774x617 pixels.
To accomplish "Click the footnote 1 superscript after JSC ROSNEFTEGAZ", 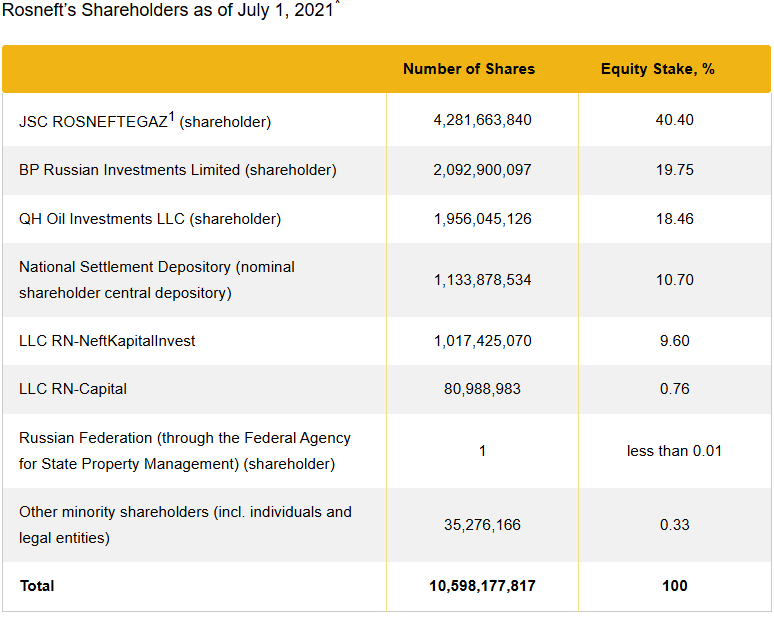I will click(171, 116).
